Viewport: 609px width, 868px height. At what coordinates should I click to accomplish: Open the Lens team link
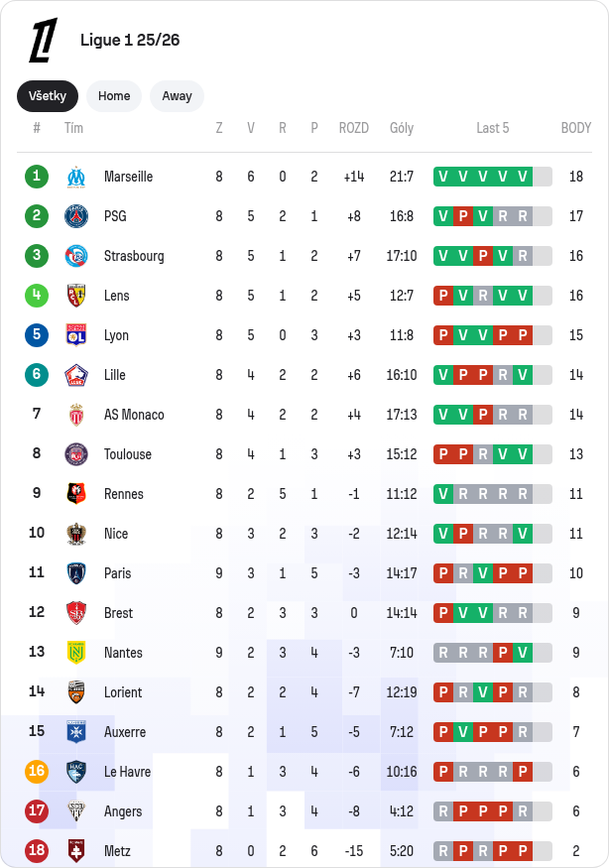tap(116, 296)
